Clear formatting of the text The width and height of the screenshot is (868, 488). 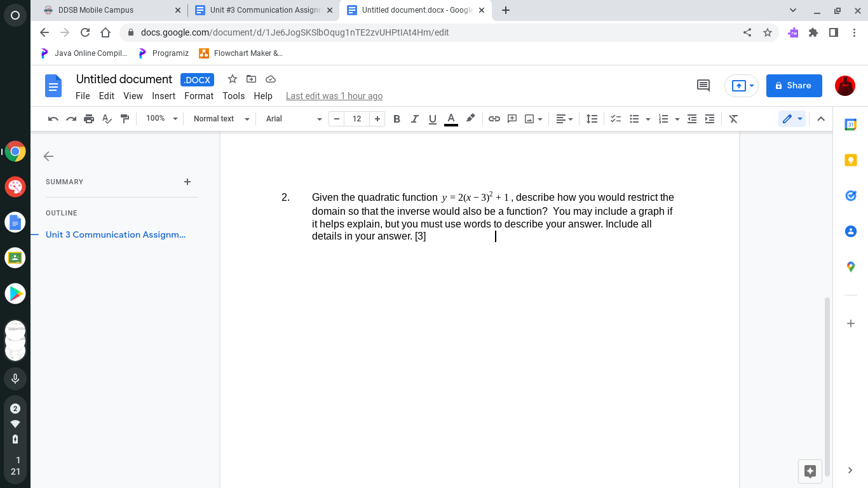tap(733, 119)
